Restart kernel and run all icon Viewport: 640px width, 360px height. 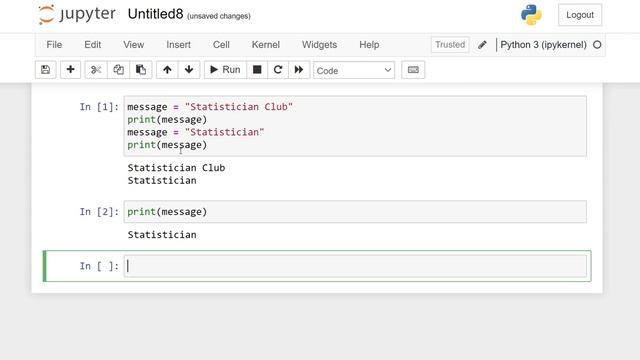click(x=299, y=70)
